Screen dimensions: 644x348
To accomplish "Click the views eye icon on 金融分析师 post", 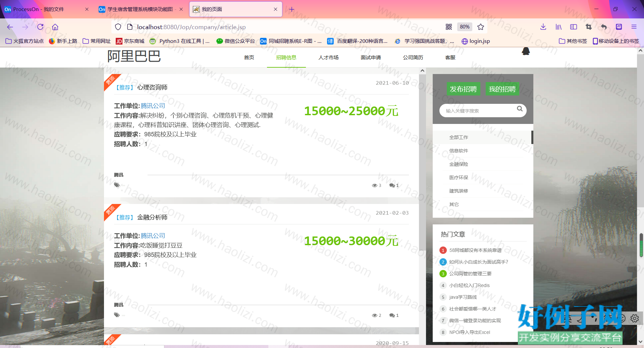I will (x=375, y=316).
